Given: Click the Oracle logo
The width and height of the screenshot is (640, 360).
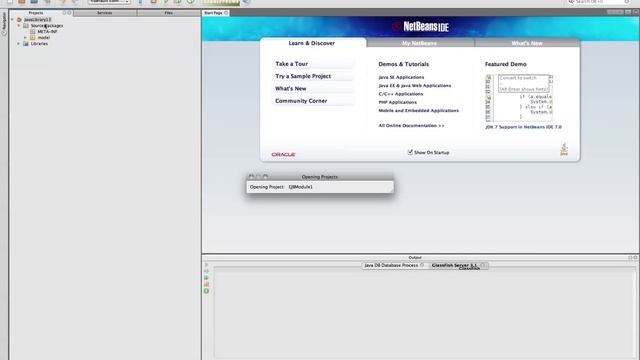Looking at the screenshot, I should pos(284,154).
